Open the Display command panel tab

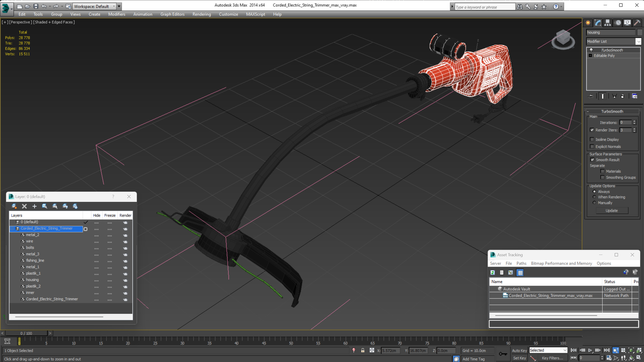[x=627, y=23]
